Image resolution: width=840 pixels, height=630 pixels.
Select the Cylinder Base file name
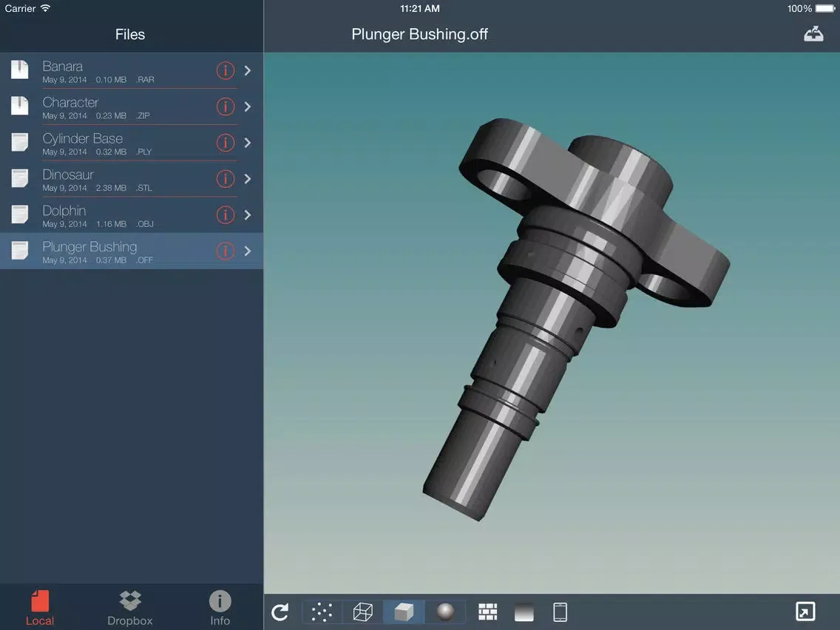[83, 139]
